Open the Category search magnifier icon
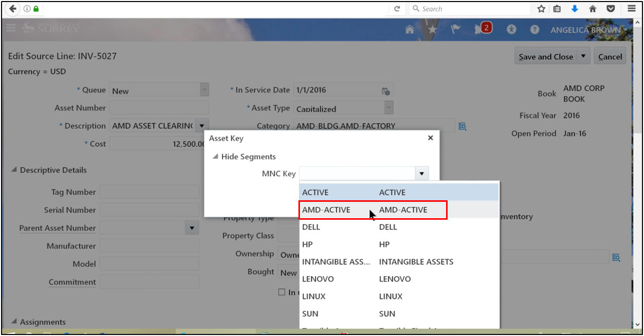Screen dimensions: 644x336 click(462, 126)
